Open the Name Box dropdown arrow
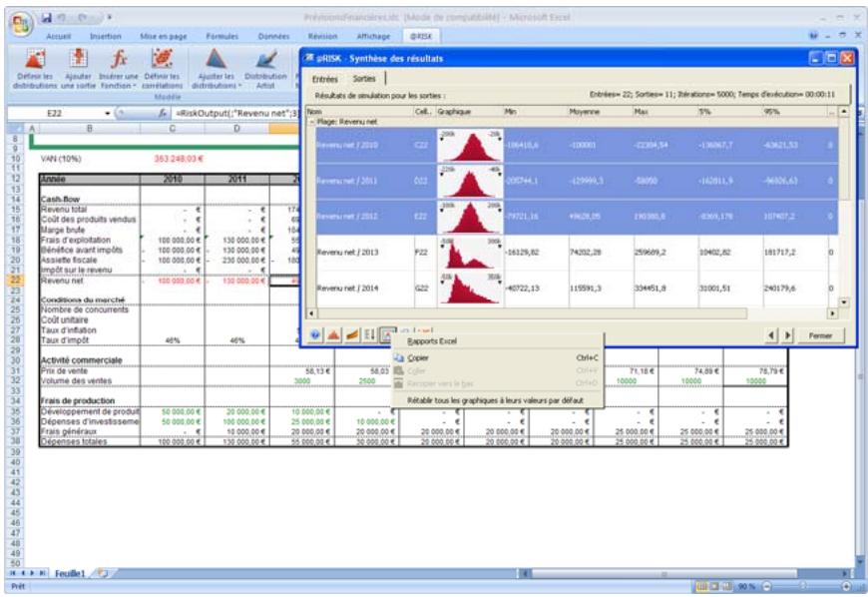This screenshot has height=597, width=868. (x=107, y=115)
